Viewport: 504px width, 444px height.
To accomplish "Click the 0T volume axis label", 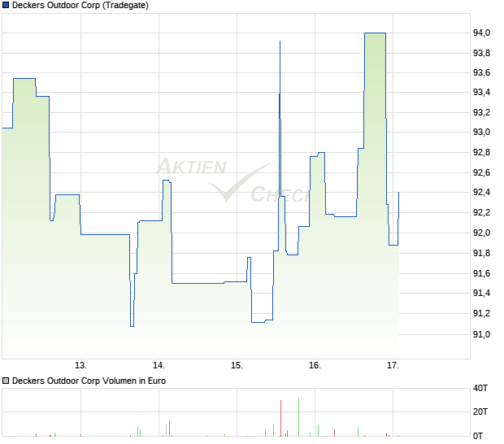I will (x=478, y=437).
